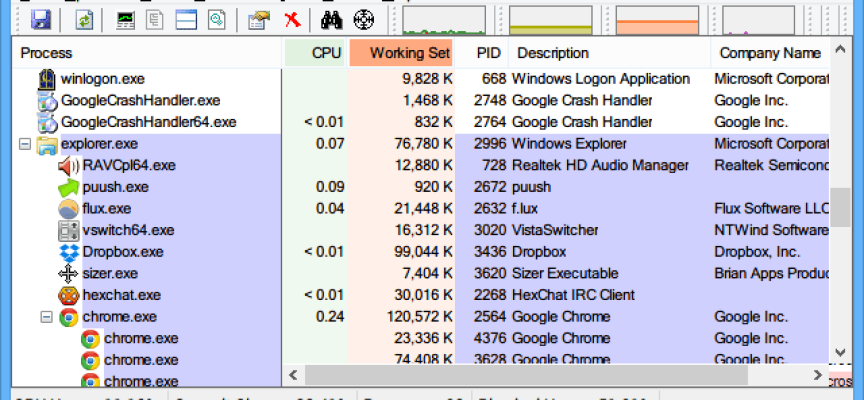Sort by the PID column header

coord(481,53)
